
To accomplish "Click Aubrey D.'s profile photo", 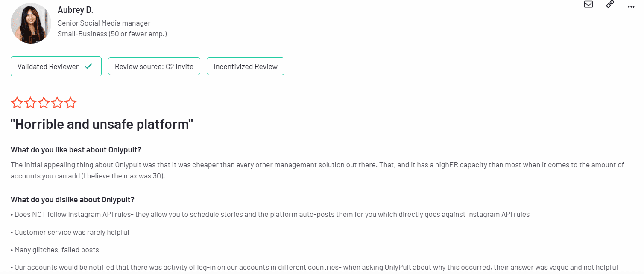I will click(31, 23).
